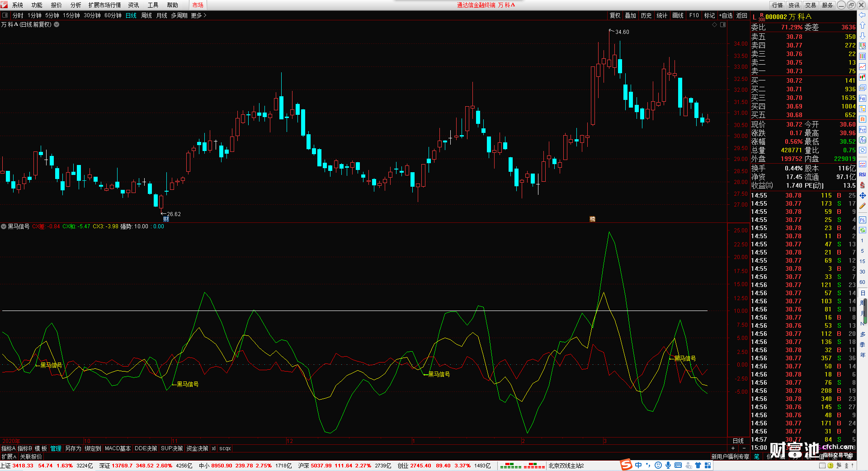
Task: Click the 返回 button
Action: (742, 15)
